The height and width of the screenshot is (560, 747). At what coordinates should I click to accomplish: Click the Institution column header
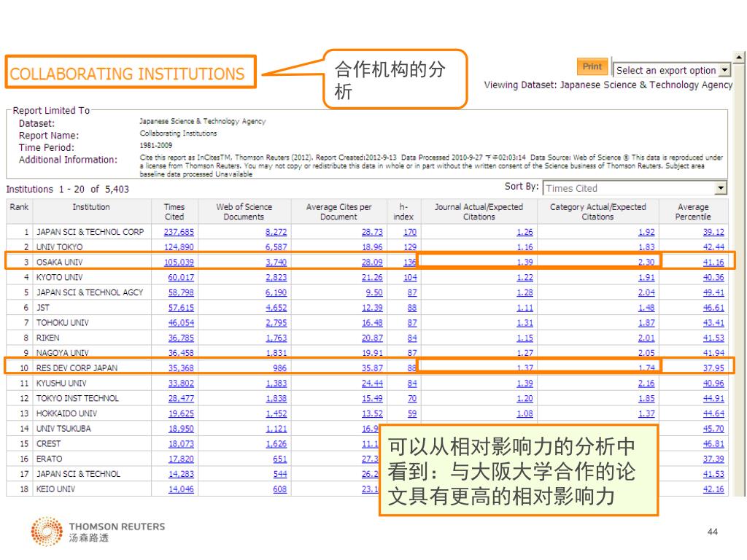[x=91, y=207]
